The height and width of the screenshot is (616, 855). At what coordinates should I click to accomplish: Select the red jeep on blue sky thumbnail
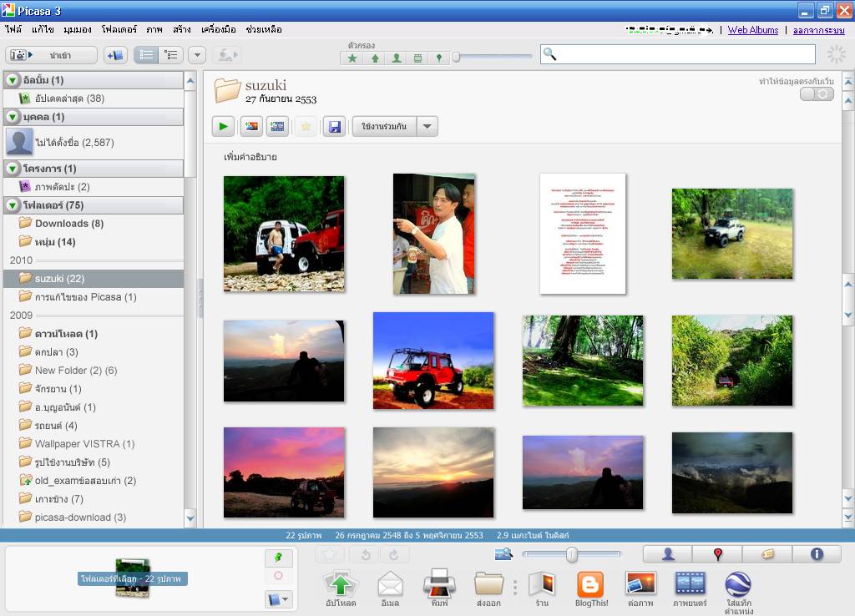[x=433, y=361]
